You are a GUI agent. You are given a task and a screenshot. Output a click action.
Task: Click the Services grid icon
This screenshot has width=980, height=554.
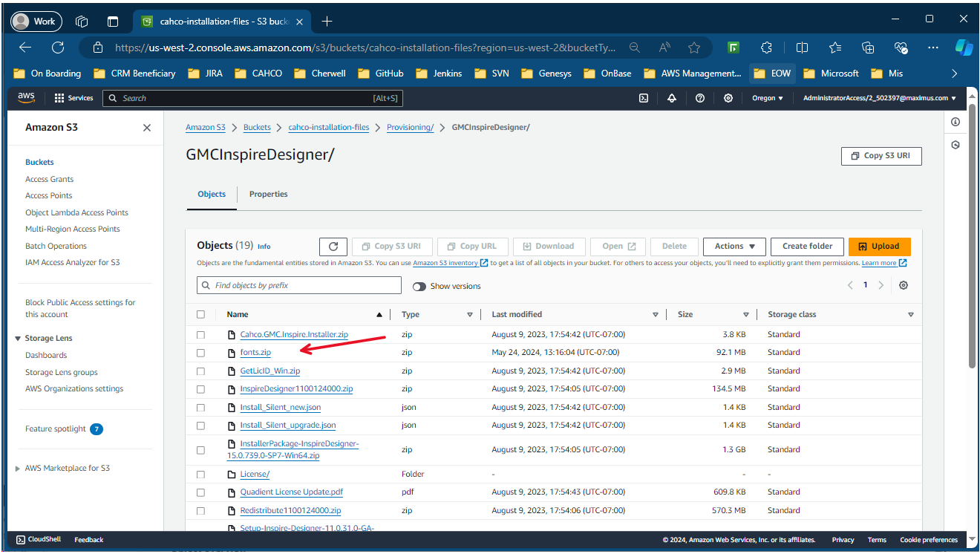[59, 98]
